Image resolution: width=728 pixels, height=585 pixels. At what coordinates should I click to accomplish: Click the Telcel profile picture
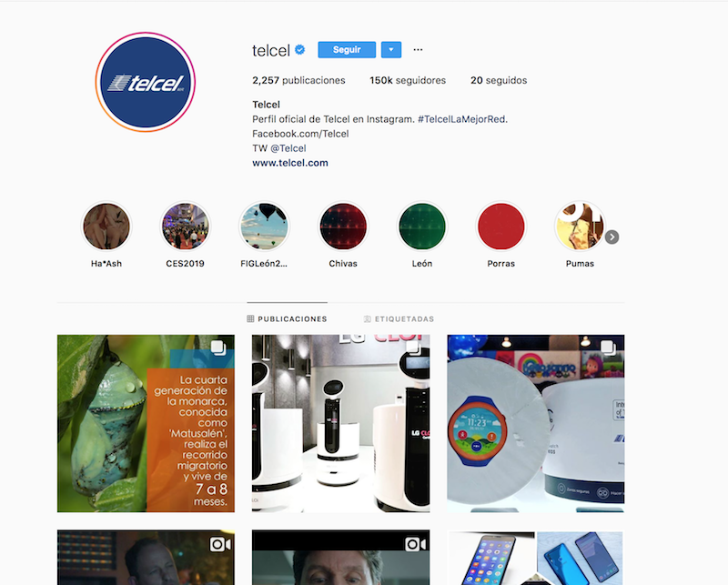pyautogui.click(x=146, y=82)
